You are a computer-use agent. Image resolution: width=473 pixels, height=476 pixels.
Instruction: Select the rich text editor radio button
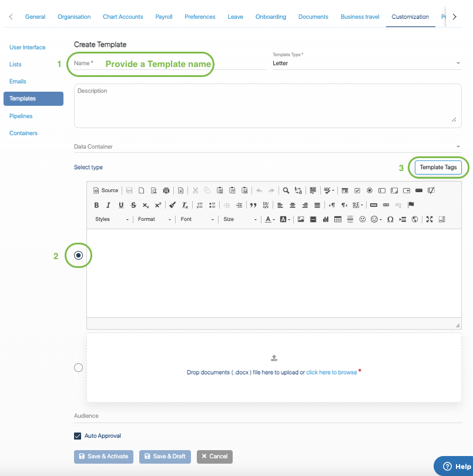coord(79,256)
